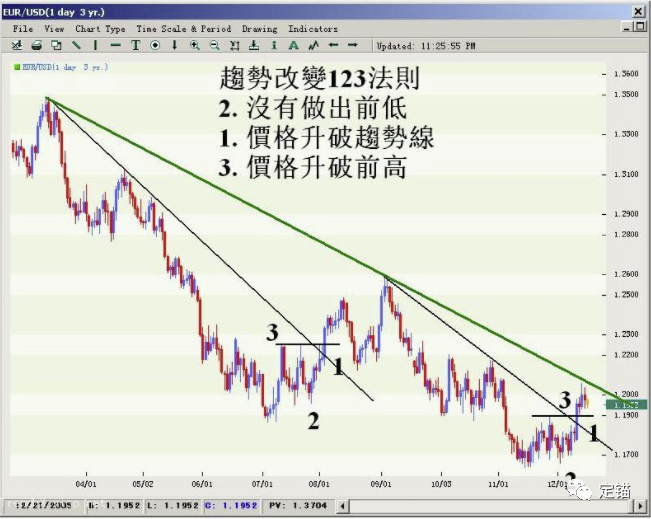Click the horizontal scrollbar track
The height and width of the screenshot is (519, 651).
(492, 506)
